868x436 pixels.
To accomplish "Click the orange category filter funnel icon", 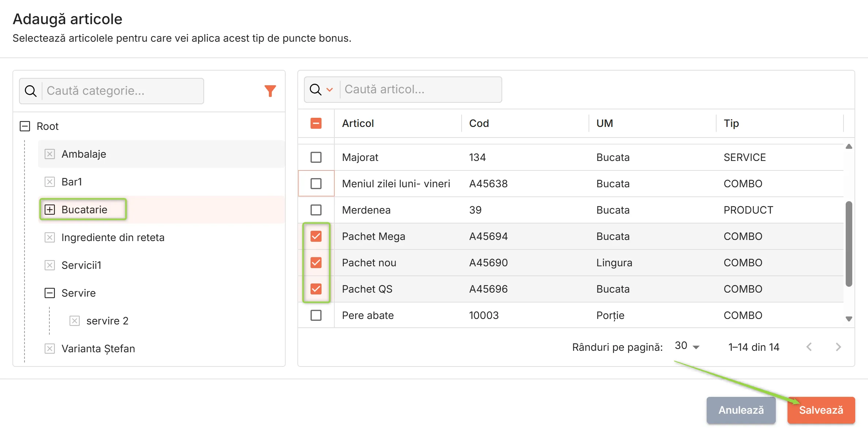I will click(x=270, y=91).
